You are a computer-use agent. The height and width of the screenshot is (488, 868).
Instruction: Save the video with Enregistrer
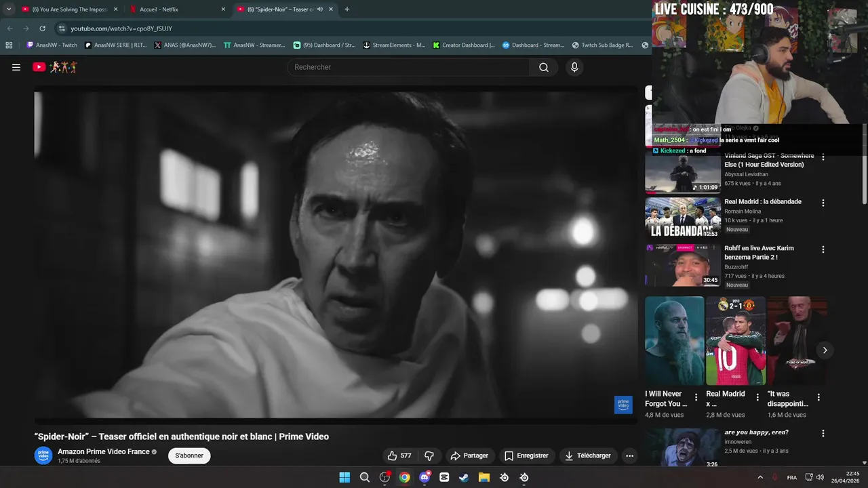point(526,455)
